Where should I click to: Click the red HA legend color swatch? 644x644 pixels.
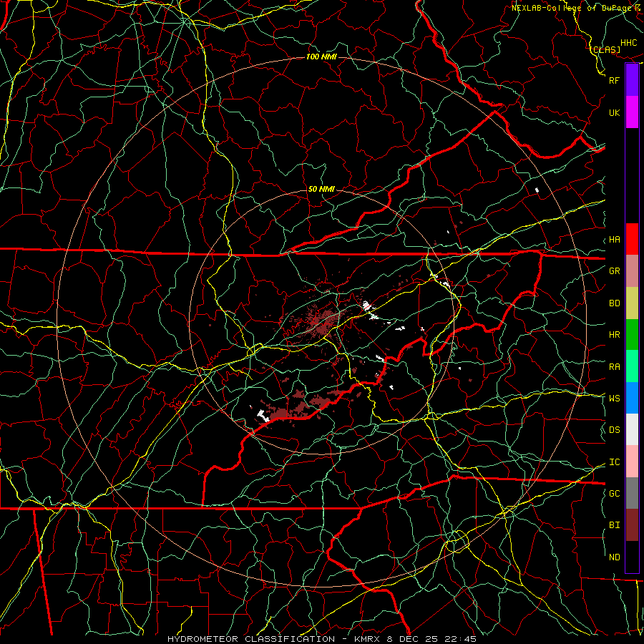632,239
